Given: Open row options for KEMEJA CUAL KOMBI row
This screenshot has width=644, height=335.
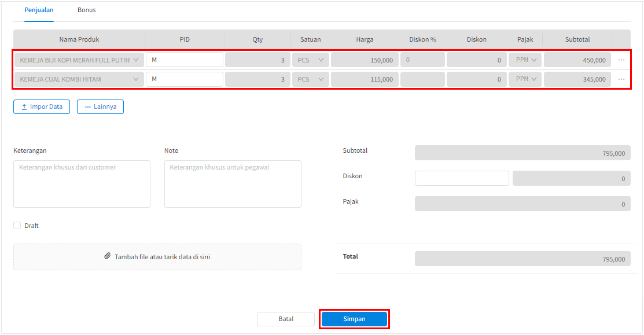Looking at the screenshot, I should tap(621, 79).
